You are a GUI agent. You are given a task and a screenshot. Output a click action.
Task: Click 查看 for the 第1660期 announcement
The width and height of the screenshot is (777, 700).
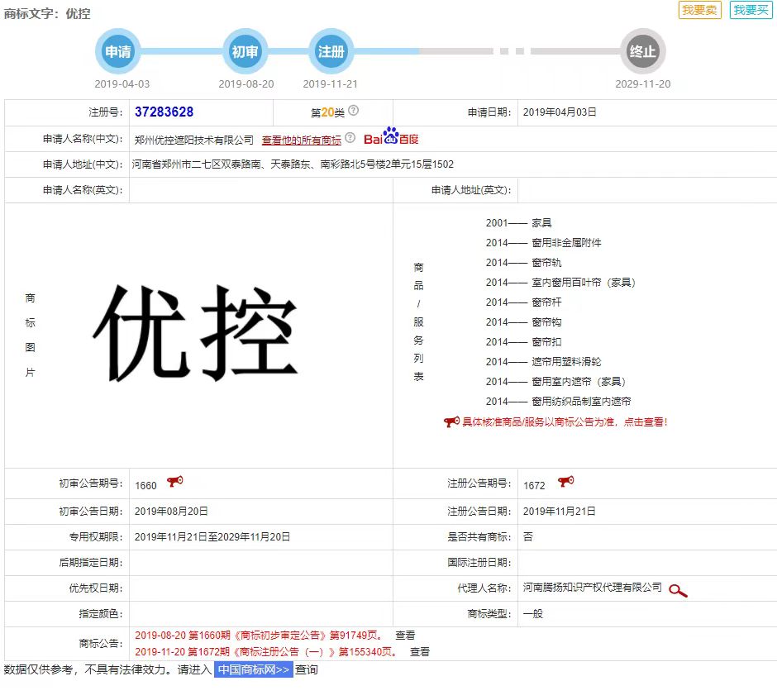[405, 635]
